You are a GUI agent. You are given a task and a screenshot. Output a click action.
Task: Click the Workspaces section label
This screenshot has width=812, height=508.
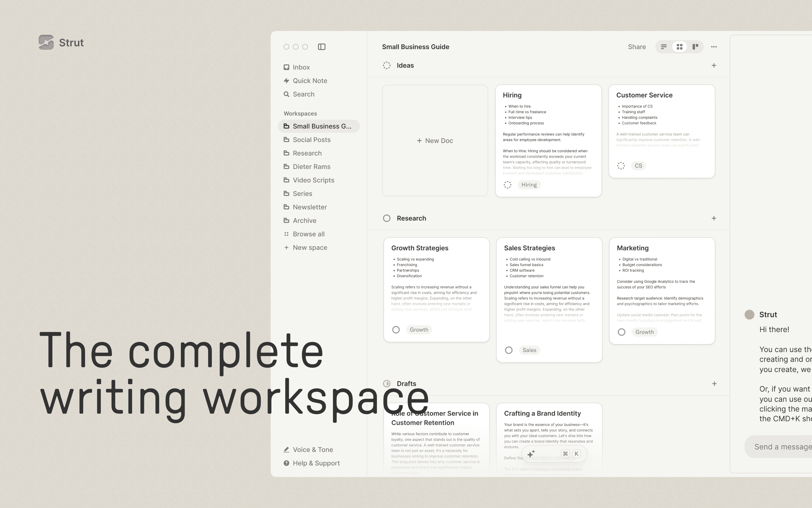300,113
